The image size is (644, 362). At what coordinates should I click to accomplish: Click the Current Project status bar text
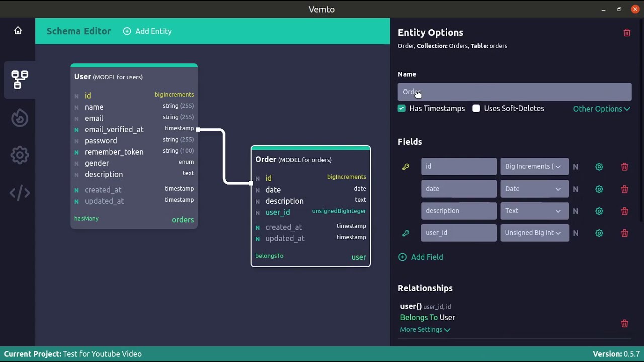73,354
